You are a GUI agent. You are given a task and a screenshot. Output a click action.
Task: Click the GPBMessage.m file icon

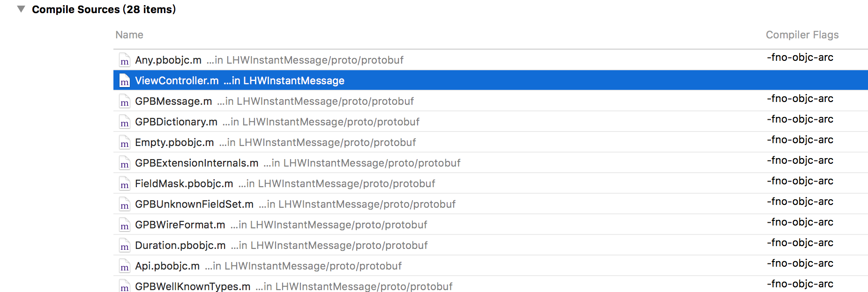(x=124, y=101)
